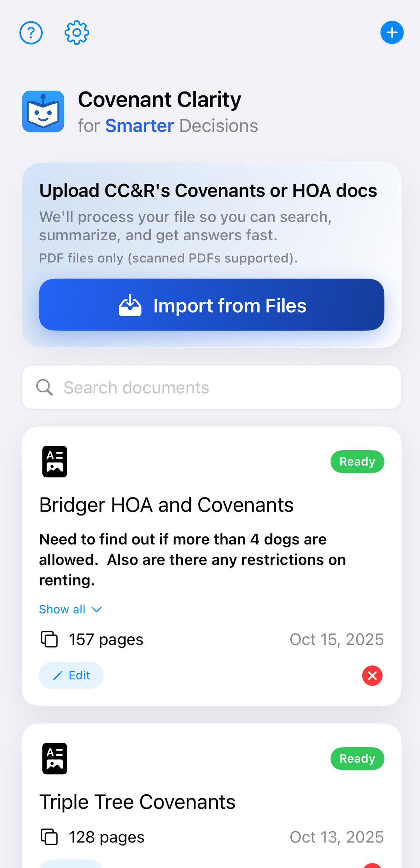Tap the red delete toggle on Bridger HOA
420x868 pixels.
click(372, 675)
